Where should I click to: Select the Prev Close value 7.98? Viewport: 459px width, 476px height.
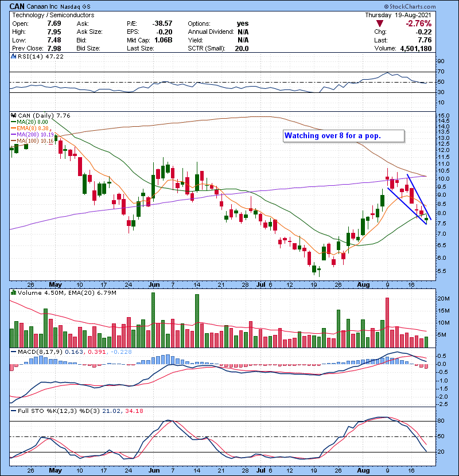pos(54,49)
